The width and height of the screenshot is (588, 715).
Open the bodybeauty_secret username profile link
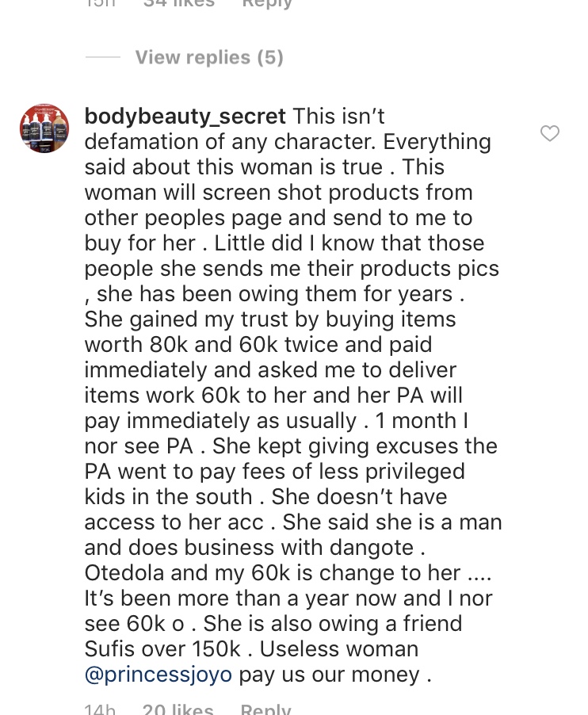tap(185, 117)
